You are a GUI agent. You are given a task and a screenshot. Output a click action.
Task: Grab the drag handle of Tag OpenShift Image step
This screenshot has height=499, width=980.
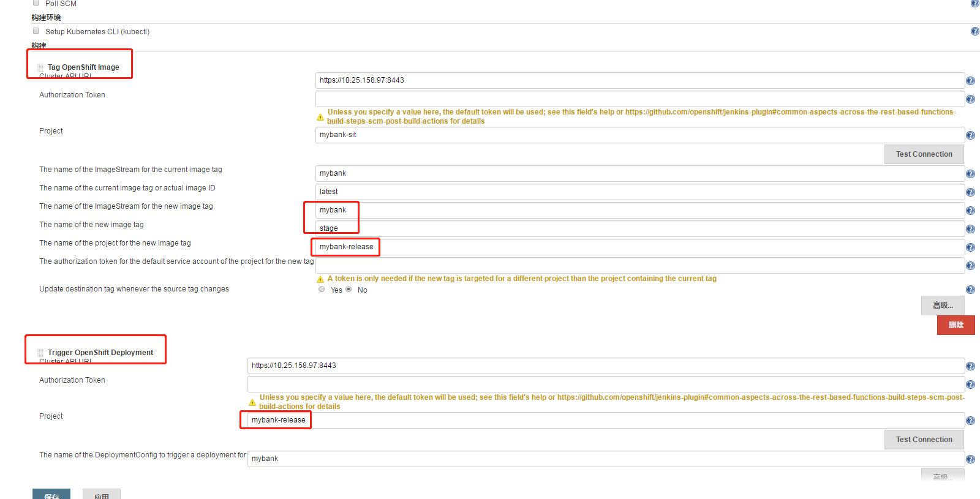tap(40, 67)
